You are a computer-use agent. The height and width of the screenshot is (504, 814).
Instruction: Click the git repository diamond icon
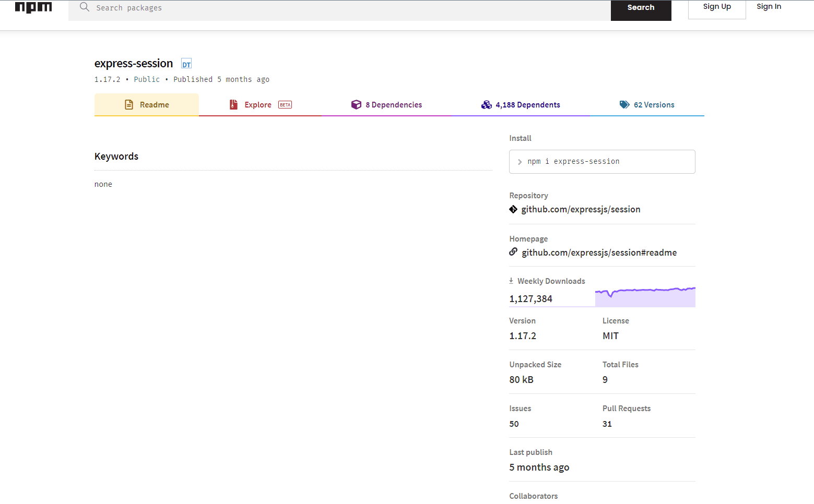pos(513,209)
